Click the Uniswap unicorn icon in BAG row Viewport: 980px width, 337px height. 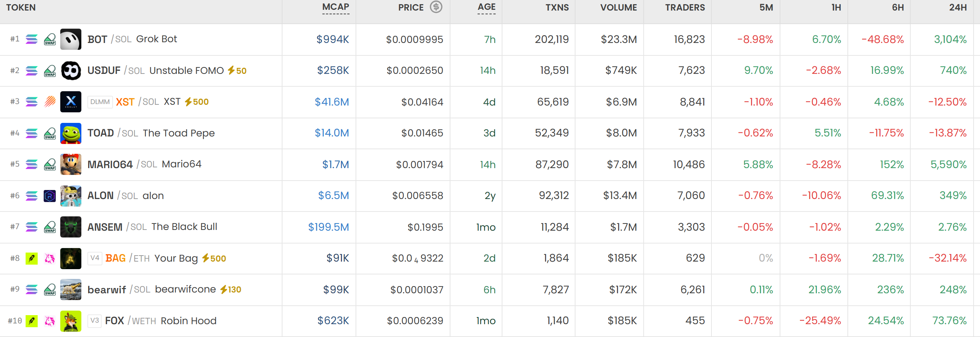[x=50, y=259]
